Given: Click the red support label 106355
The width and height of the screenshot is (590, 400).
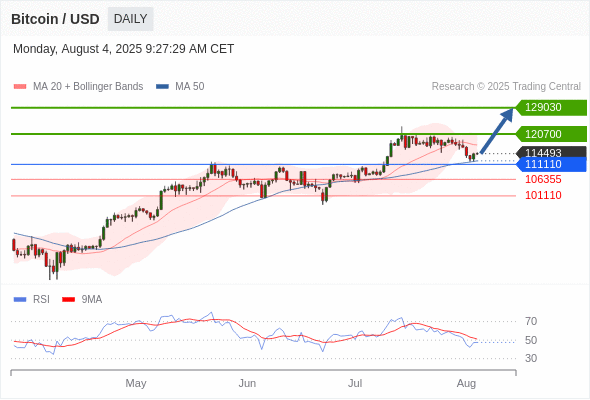Looking at the screenshot, I should 543,179.
